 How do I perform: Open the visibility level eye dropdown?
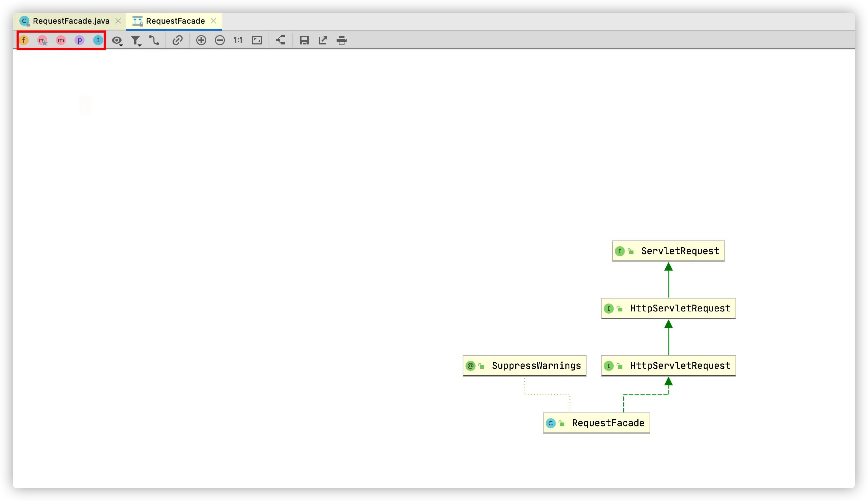117,40
